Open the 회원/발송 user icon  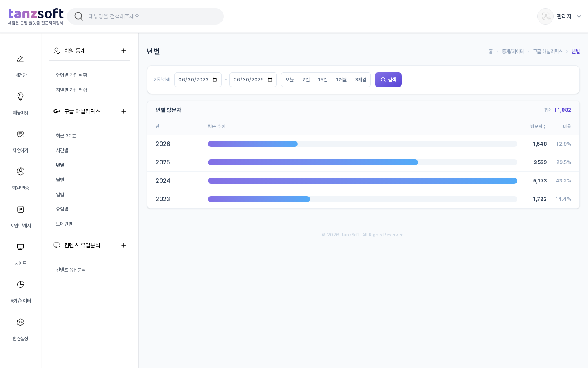coord(20,171)
